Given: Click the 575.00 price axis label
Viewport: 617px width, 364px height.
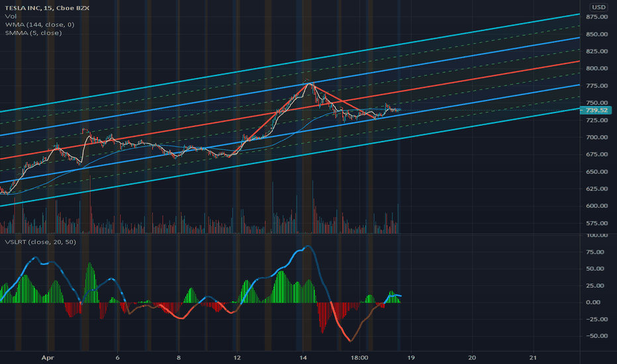Looking at the screenshot, I should click(x=596, y=223).
